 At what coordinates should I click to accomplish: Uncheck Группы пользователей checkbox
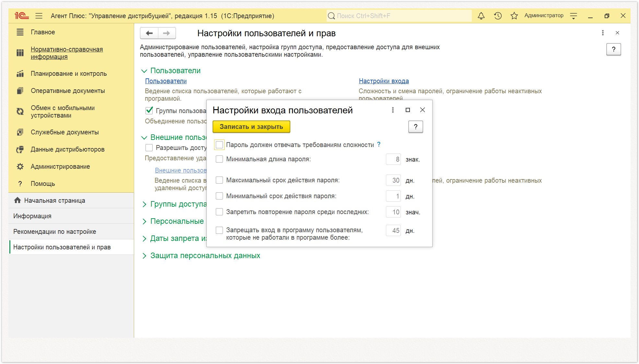pyautogui.click(x=149, y=111)
